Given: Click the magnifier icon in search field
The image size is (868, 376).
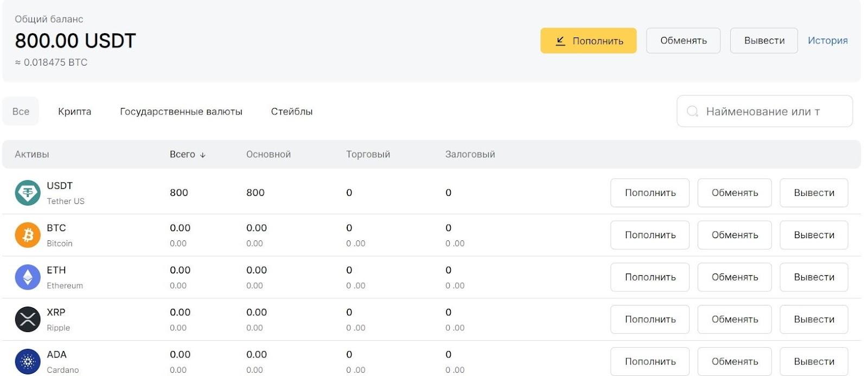Looking at the screenshot, I should click(692, 111).
